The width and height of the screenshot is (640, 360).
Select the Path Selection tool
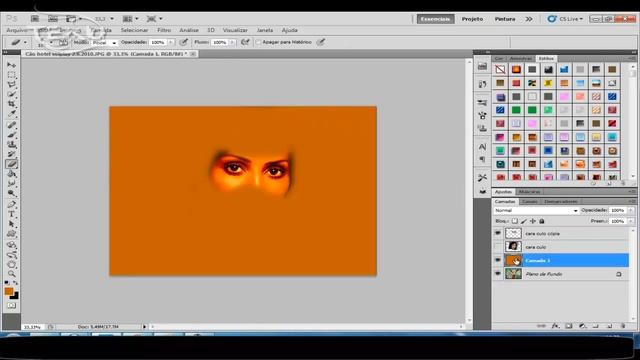(11, 224)
